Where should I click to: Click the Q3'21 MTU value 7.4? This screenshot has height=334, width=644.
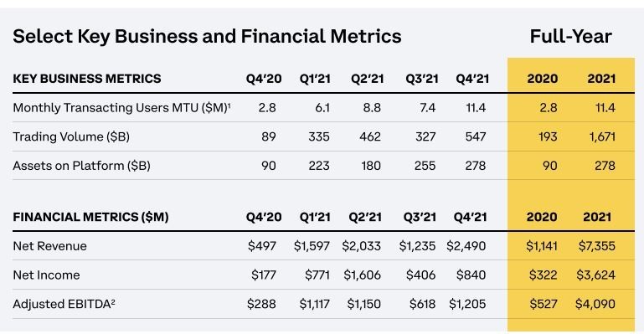(427, 107)
